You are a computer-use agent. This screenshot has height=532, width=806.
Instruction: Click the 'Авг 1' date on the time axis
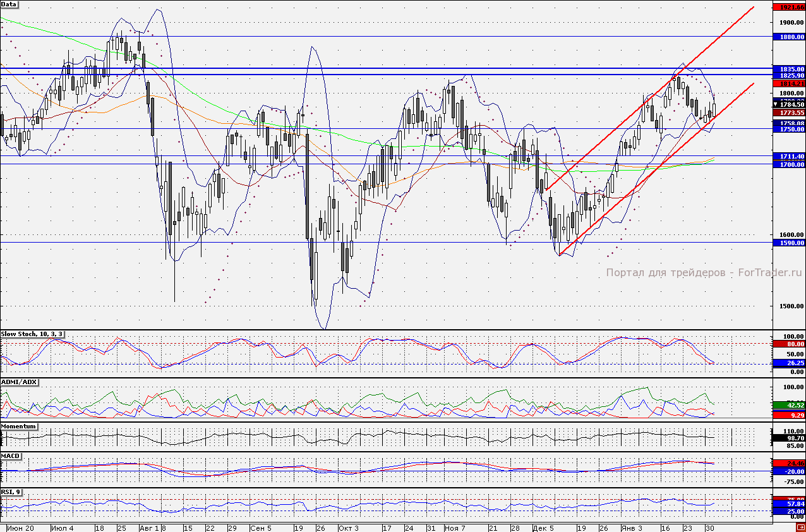click(149, 527)
